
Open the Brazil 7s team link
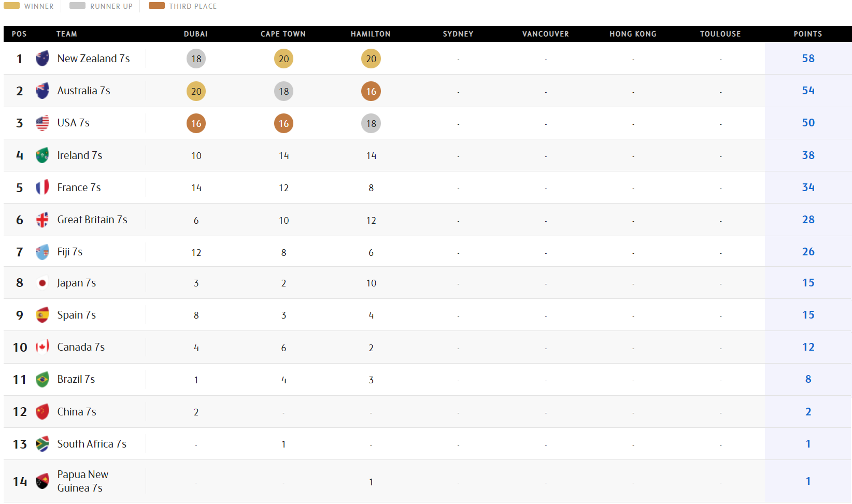pyautogui.click(x=76, y=379)
